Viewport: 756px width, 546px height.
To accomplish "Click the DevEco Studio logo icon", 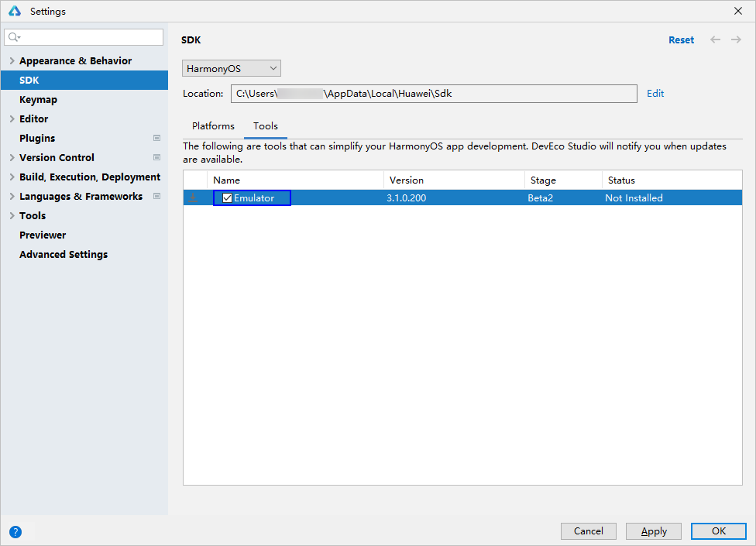I will [x=15, y=11].
